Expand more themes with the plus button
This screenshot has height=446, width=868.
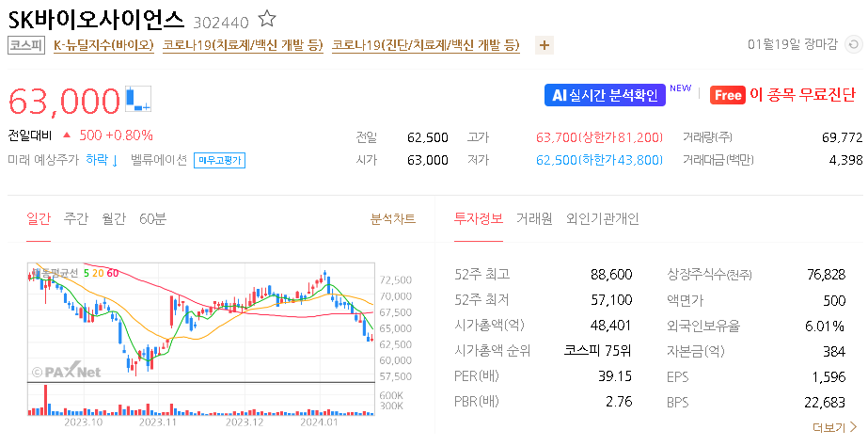pos(544,45)
